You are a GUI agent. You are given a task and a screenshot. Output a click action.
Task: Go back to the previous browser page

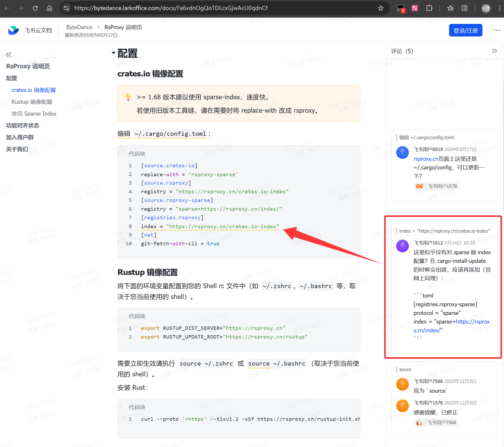[x=7, y=8]
